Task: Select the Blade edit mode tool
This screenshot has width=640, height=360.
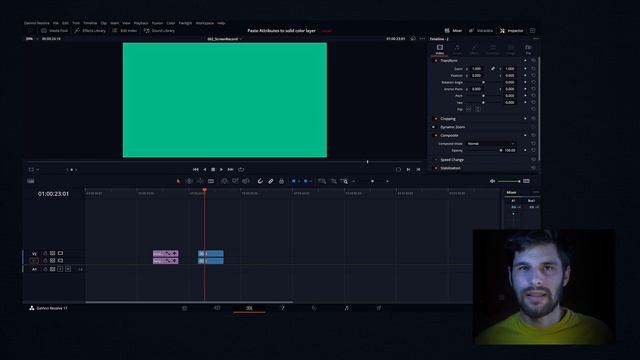Action: click(x=211, y=181)
